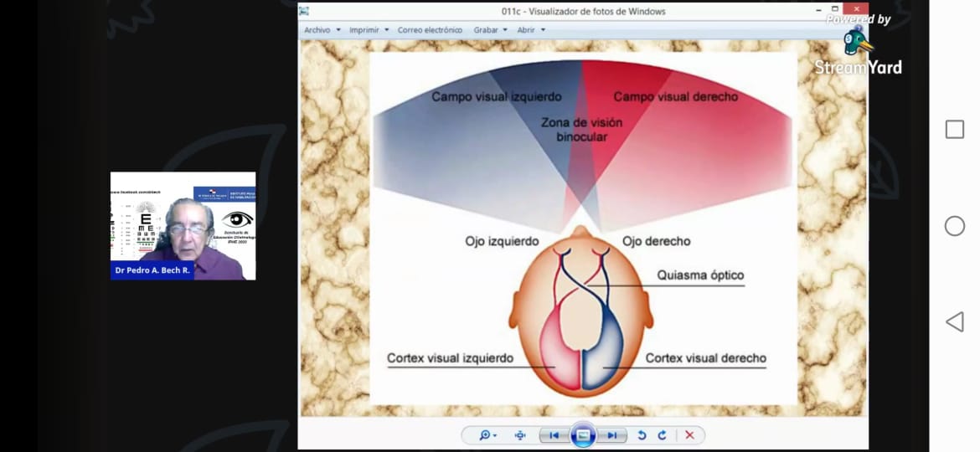Open the zoom magnifier control

click(488, 435)
